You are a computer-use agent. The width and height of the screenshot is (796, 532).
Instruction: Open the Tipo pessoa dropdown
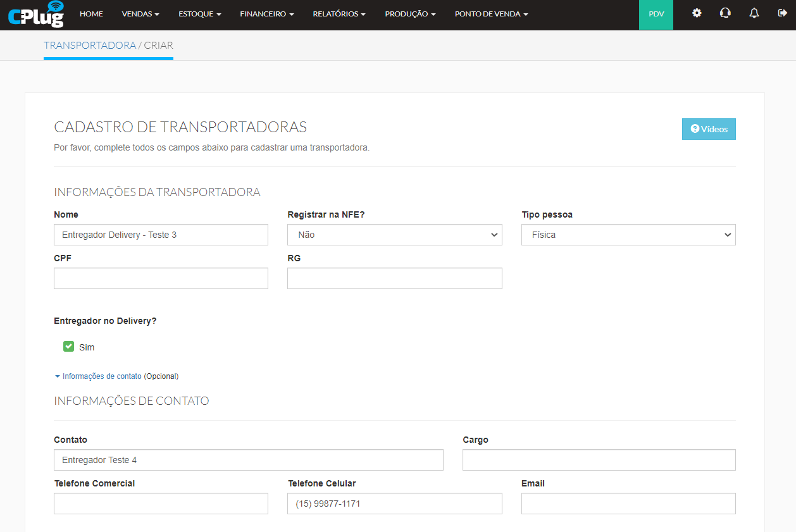(x=628, y=235)
